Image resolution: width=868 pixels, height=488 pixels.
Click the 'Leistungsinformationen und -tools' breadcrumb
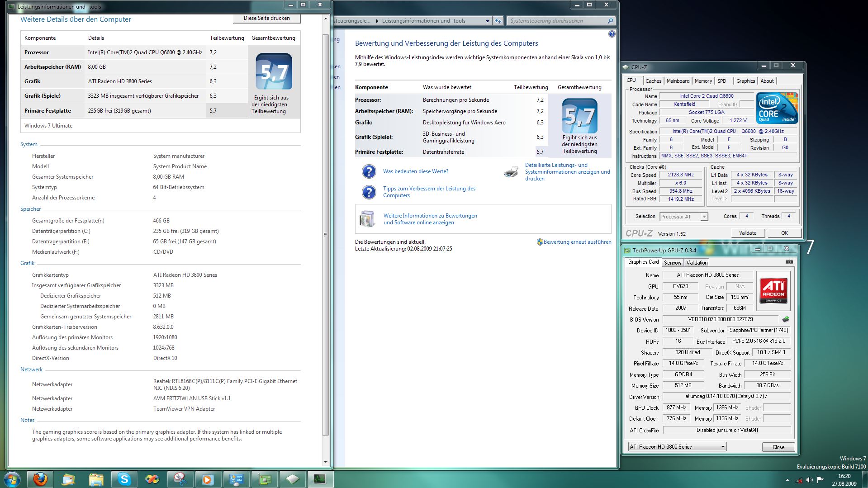(423, 21)
